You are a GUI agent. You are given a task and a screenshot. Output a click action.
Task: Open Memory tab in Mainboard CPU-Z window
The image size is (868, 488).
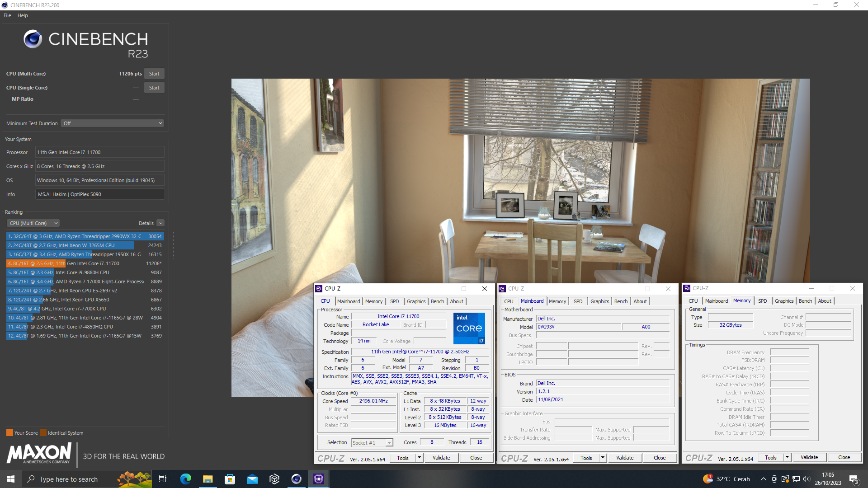pos(557,301)
